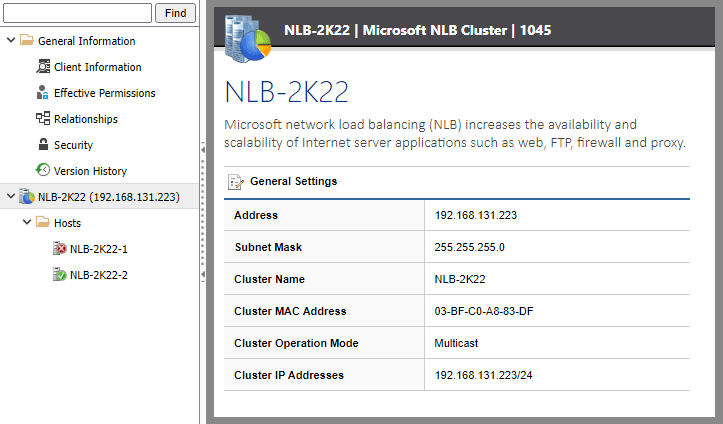The height and width of the screenshot is (424, 723).
Task: Click the value 192.168.131.223/24
Action: click(x=483, y=375)
